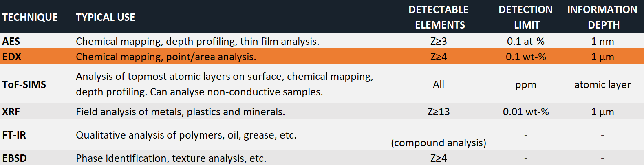
Task: Select the '0.01 wt-%' detection limit cell
Action: pos(526,112)
